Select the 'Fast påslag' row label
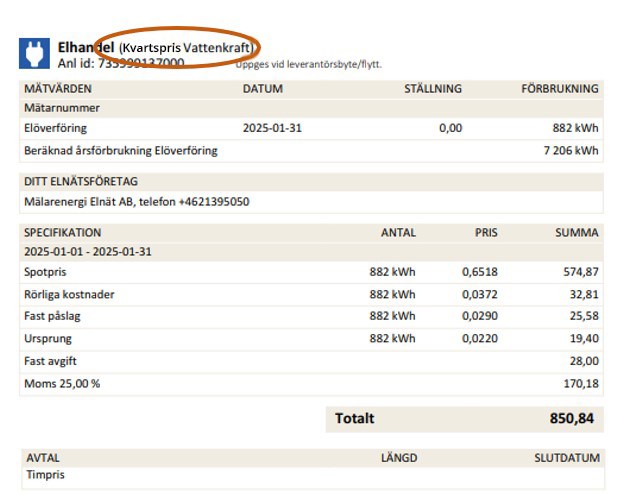Viewport: 625px width, 495px height. [x=52, y=316]
